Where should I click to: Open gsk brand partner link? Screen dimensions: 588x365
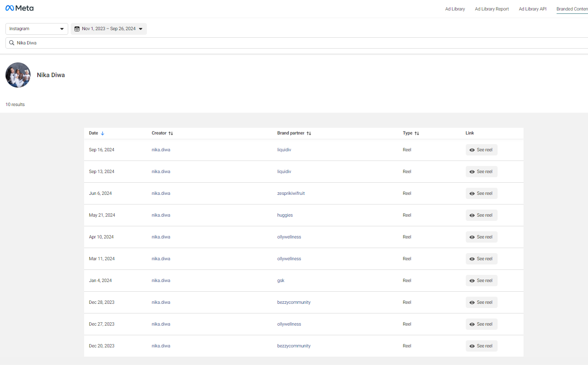point(281,281)
